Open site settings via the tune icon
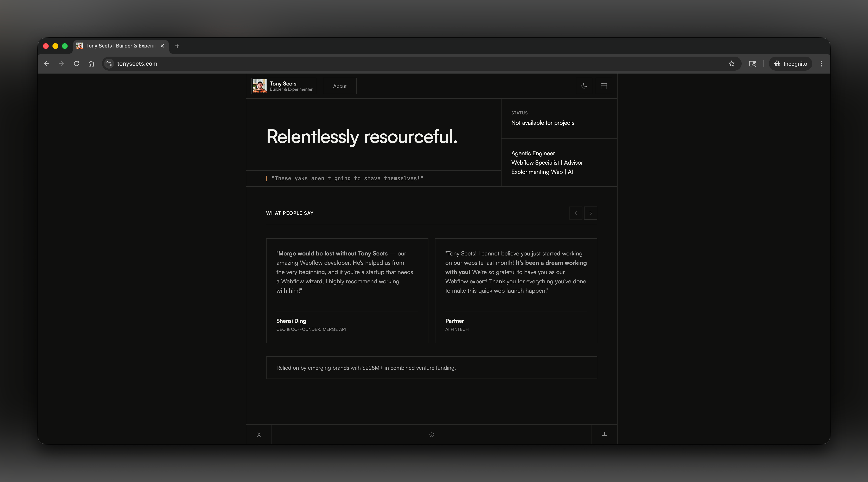 [109, 63]
